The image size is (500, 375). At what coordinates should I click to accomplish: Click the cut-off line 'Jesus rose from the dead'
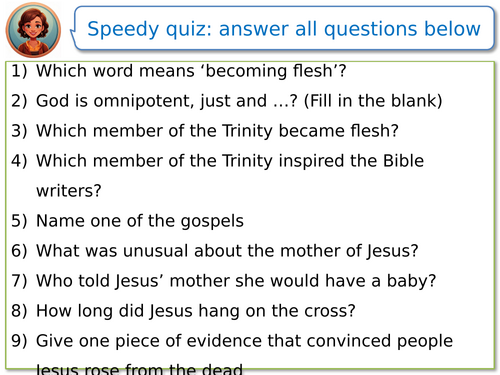pos(139,369)
